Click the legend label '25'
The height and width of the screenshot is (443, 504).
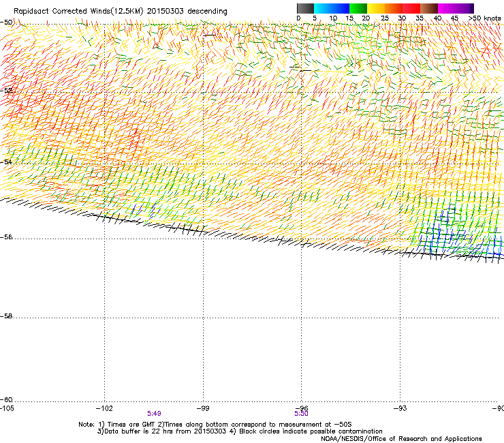[x=385, y=18]
